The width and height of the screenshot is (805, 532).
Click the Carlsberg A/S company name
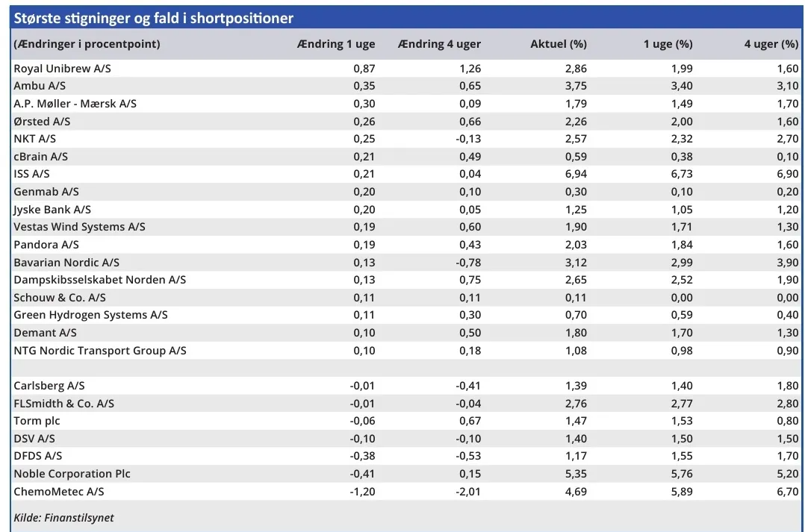[49, 386]
